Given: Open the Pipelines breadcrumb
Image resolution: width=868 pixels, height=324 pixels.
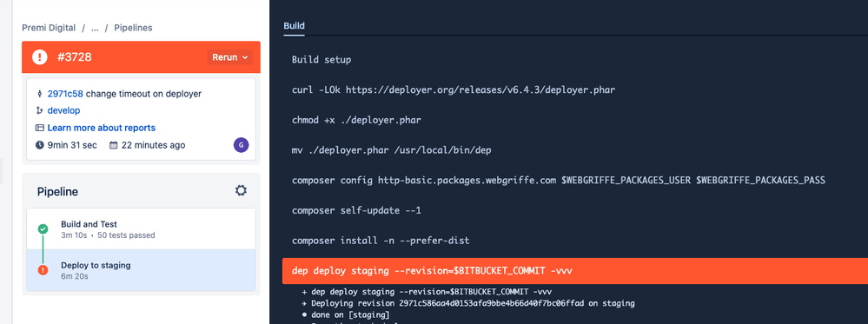Looking at the screenshot, I should (133, 28).
